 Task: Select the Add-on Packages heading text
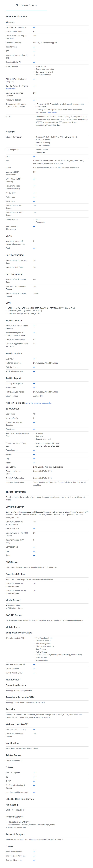[x=15, y=403]
